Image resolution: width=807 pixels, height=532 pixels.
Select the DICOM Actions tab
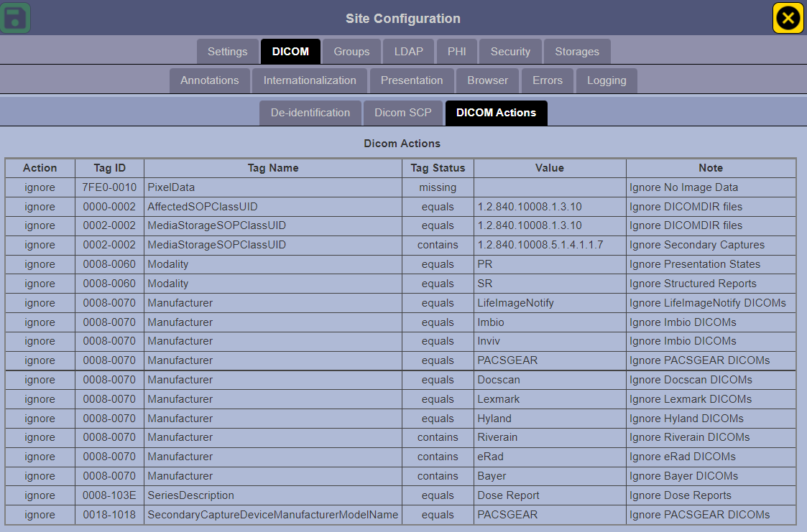click(496, 113)
